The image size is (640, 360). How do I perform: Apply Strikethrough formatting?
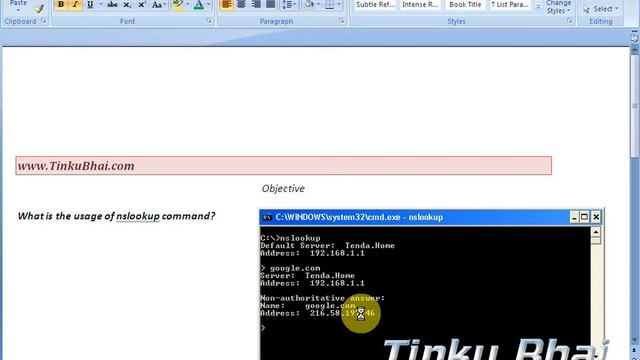tap(112, 5)
